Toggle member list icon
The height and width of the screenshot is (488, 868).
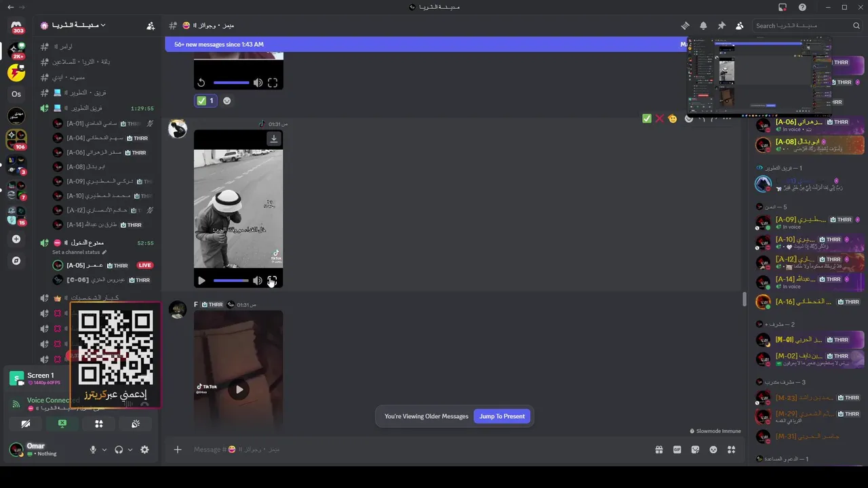click(x=740, y=26)
